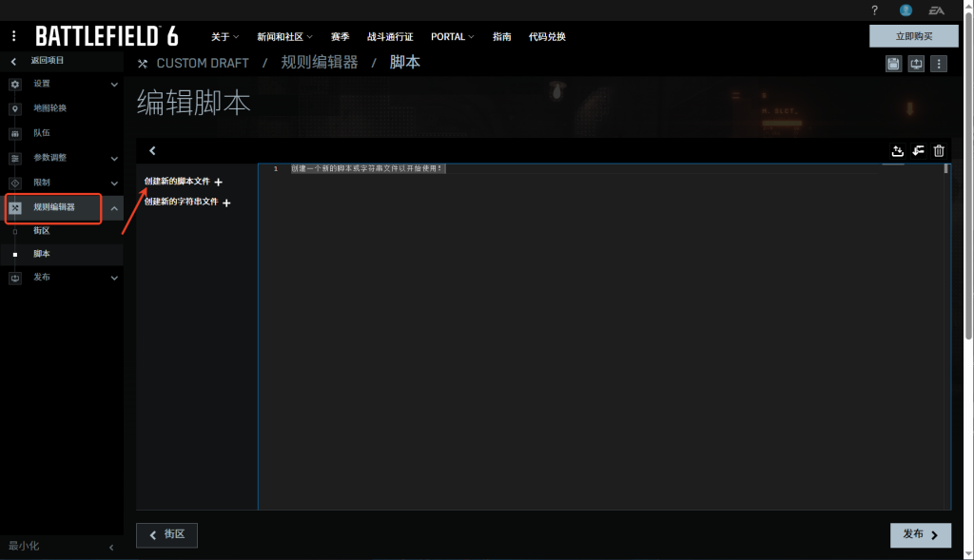Open the three-dot more options menu in breadcrumb bar
This screenshot has width=974, height=560.
pyautogui.click(x=939, y=64)
